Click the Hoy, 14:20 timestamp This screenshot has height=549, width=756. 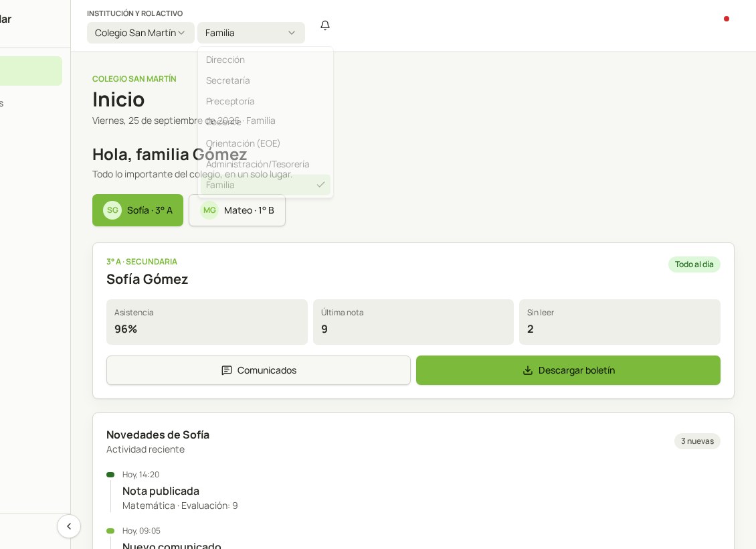pos(140,475)
